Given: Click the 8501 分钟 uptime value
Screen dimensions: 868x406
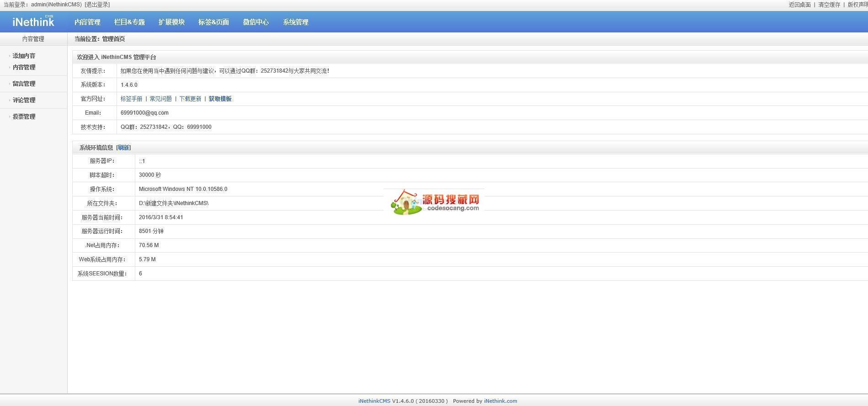Looking at the screenshot, I should point(151,231).
